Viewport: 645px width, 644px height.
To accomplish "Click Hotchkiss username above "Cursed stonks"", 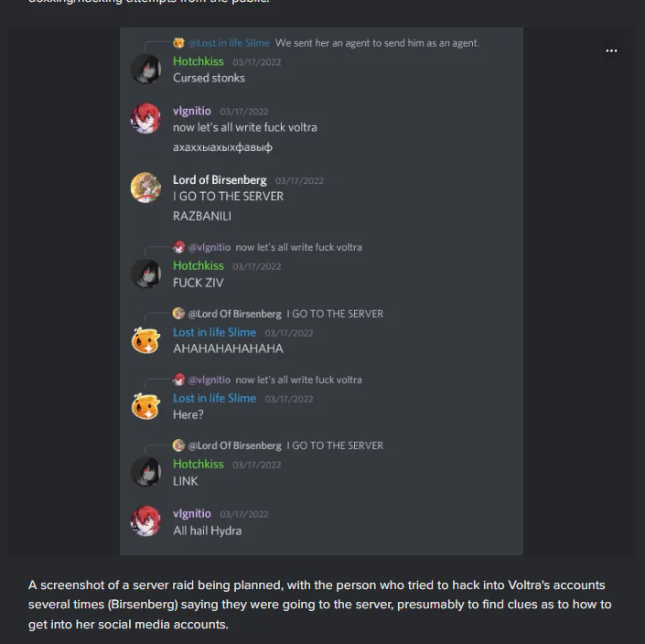I will pyautogui.click(x=199, y=61).
